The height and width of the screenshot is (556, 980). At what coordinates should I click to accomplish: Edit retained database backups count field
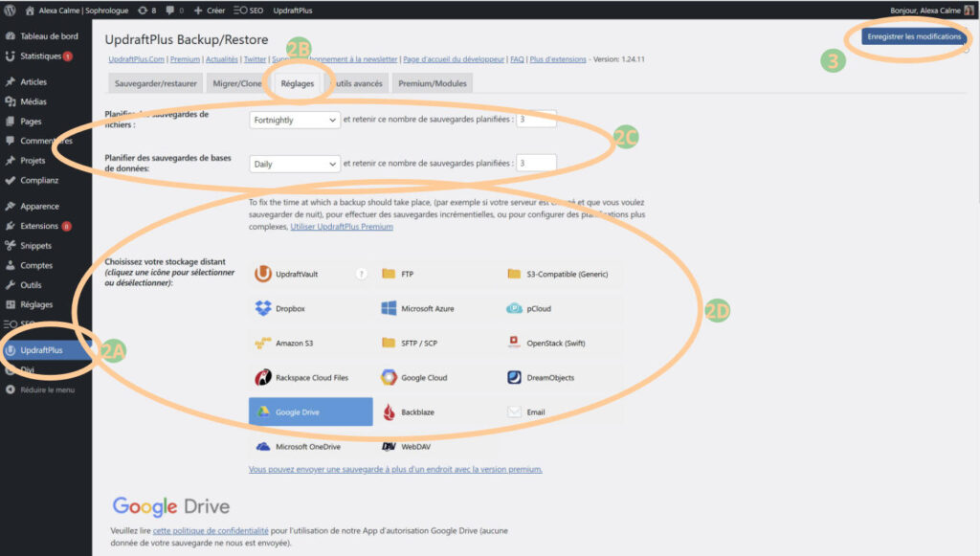pos(536,163)
